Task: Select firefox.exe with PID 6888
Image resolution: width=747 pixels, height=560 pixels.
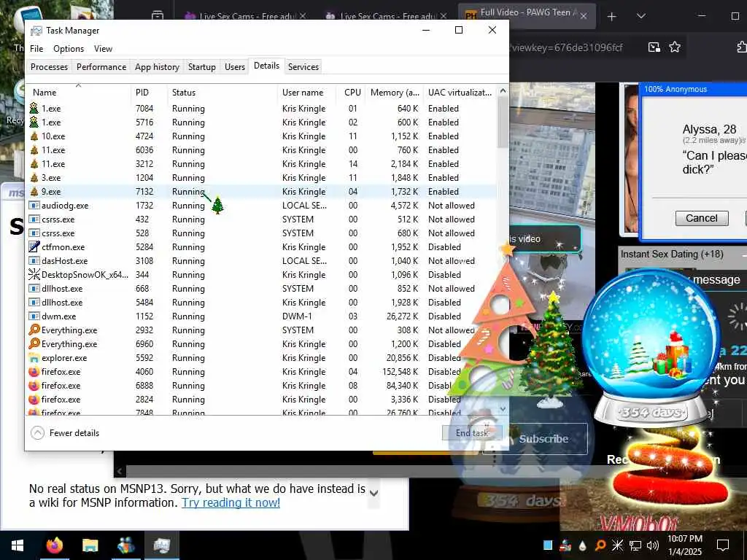Action: [262, 385]
